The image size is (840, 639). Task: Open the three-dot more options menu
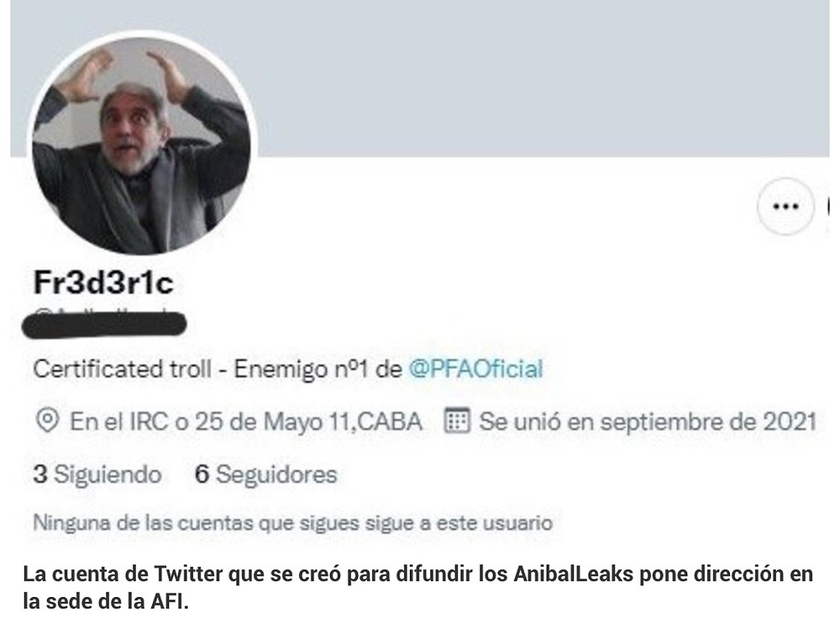(785, 207)
